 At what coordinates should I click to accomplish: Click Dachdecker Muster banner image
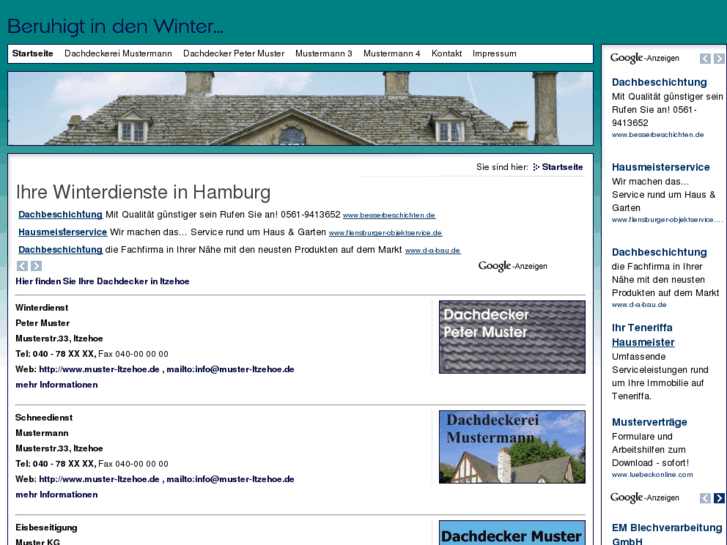pos(512,532)
